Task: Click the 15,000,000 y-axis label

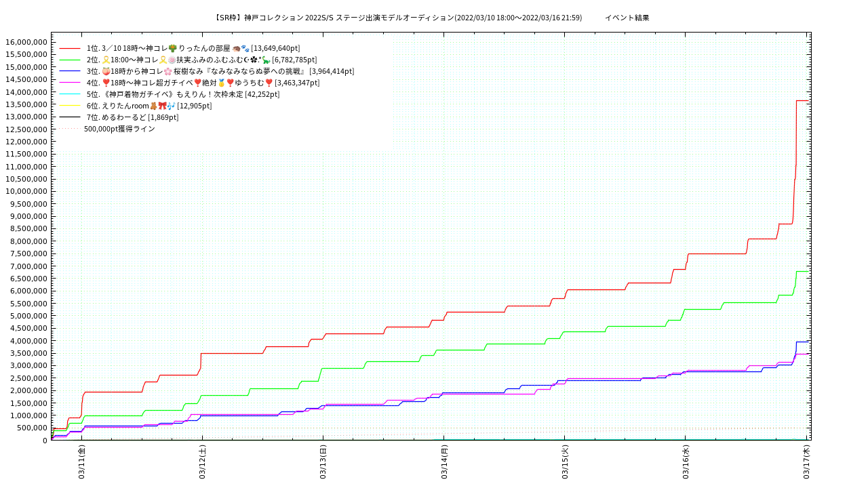Action: (26, 67)
